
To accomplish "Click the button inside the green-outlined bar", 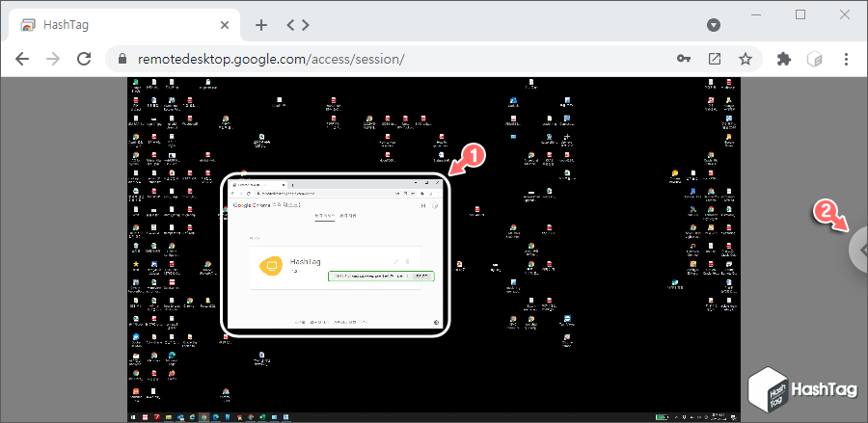I will [421, 276].
